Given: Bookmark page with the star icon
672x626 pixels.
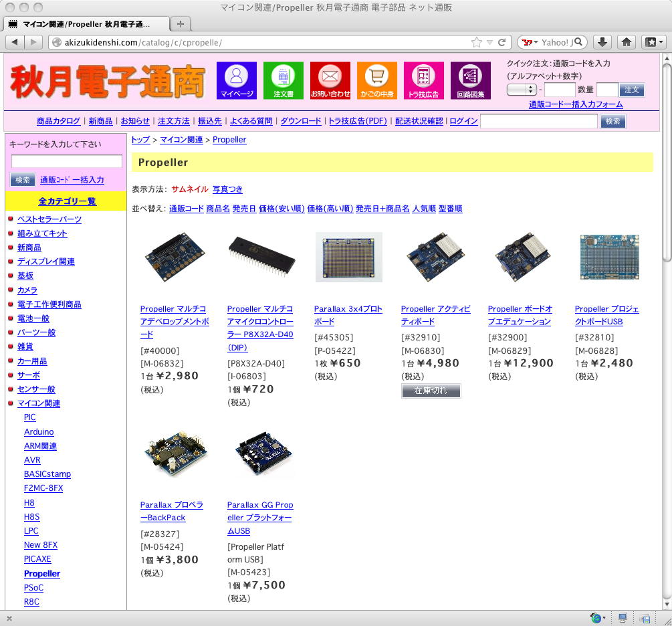Looking at the screenshot, I should tap(476, 42).
